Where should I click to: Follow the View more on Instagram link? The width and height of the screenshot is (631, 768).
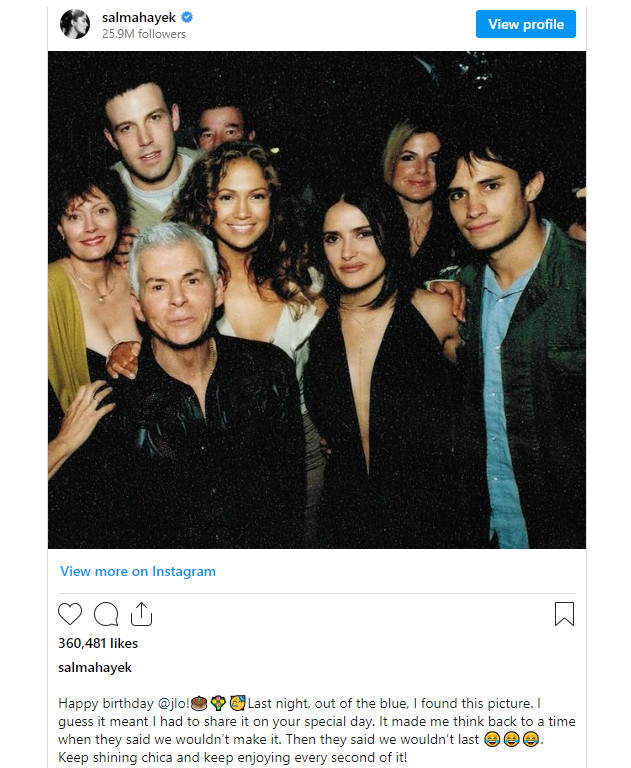(x=138, y=571)
